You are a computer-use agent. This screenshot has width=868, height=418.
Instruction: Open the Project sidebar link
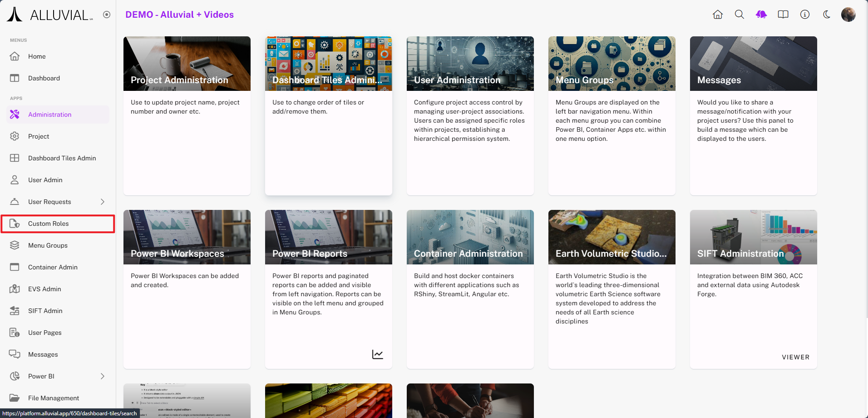click(x=58, y=136)
